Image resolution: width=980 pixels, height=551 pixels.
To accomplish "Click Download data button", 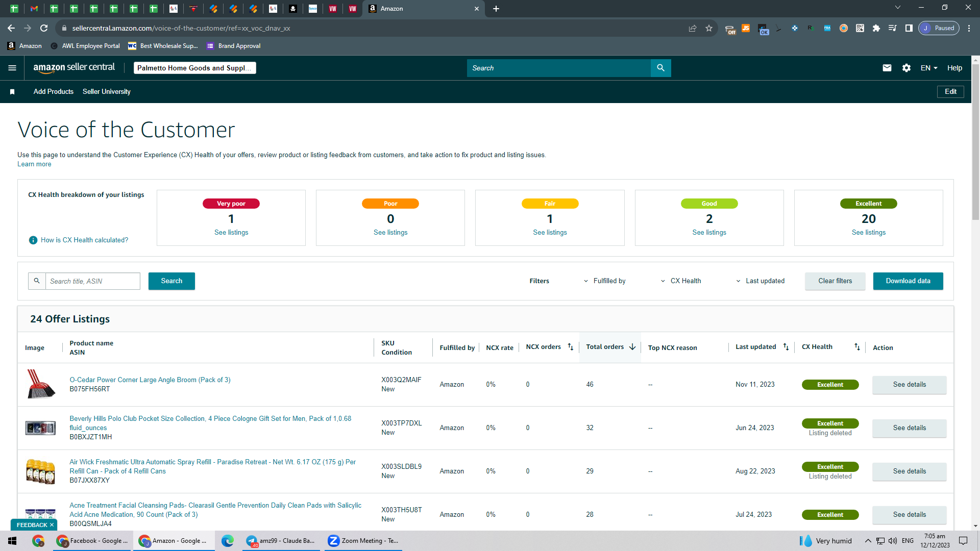I will pos(908,281).
